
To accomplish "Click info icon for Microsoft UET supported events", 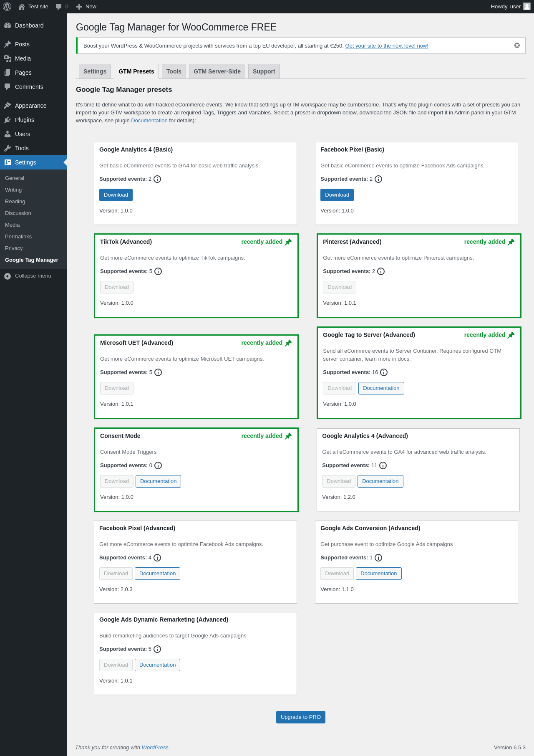I will (x=158, y=372).
